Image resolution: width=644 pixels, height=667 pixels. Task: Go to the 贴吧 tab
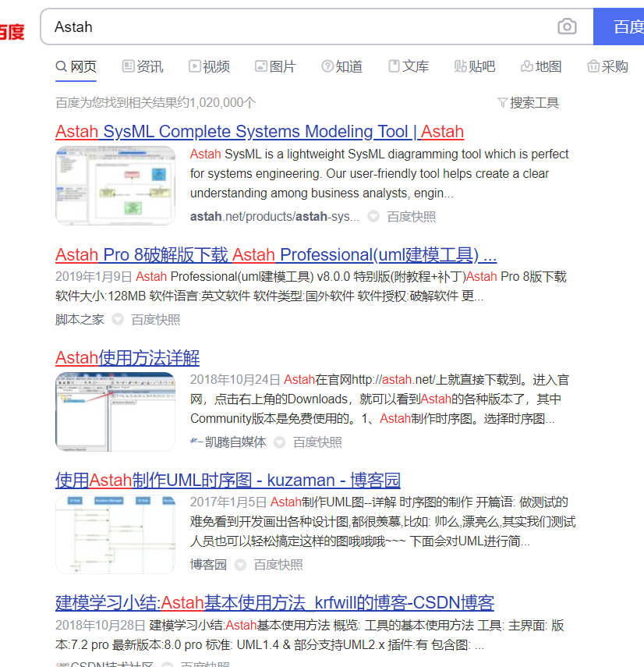coord(475,67)
